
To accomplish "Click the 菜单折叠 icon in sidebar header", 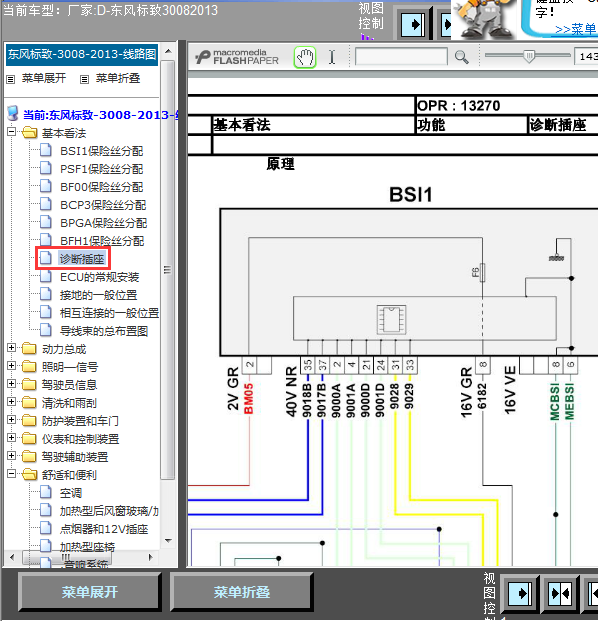I will click(x=84, y=80).
